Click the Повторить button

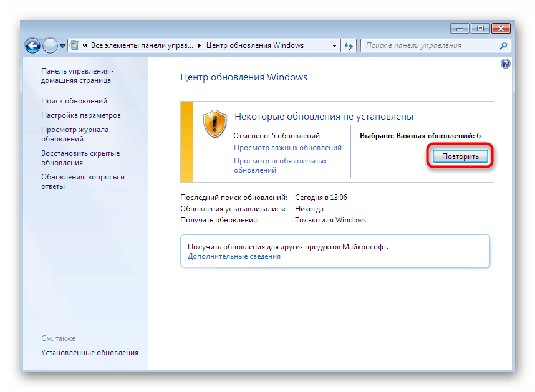click(460, 156)
